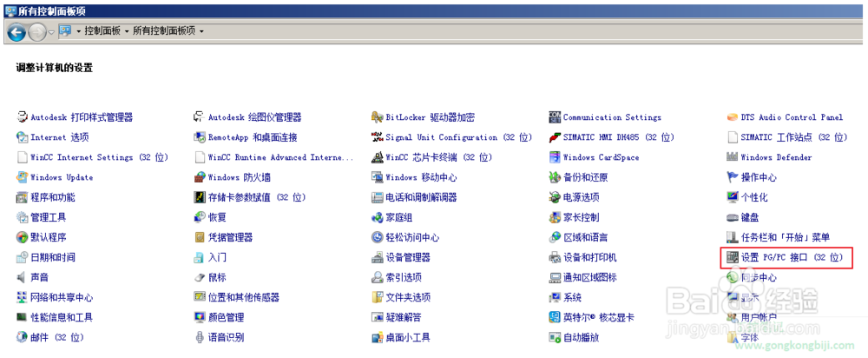This screenshot has width=868, height=358.
Task: Select 控制面板 in the address breadcrumb
Action: 102,31
